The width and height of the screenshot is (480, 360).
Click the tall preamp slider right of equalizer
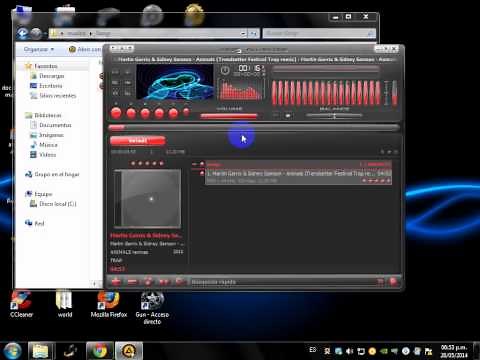[395, 93]
